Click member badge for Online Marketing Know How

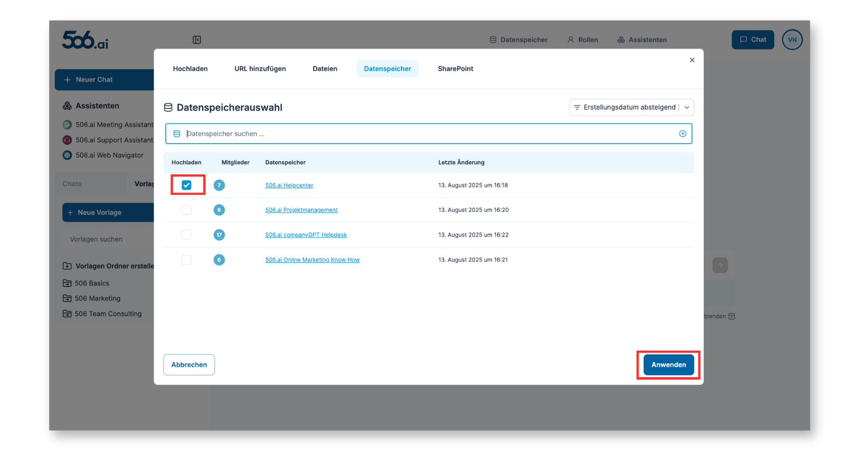point(219,260)
